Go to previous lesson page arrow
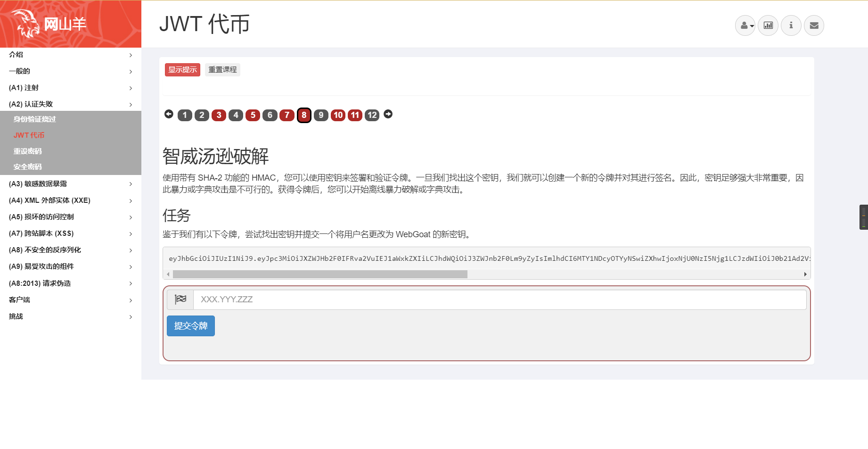868x449 pixels. [x=169, y=114]
